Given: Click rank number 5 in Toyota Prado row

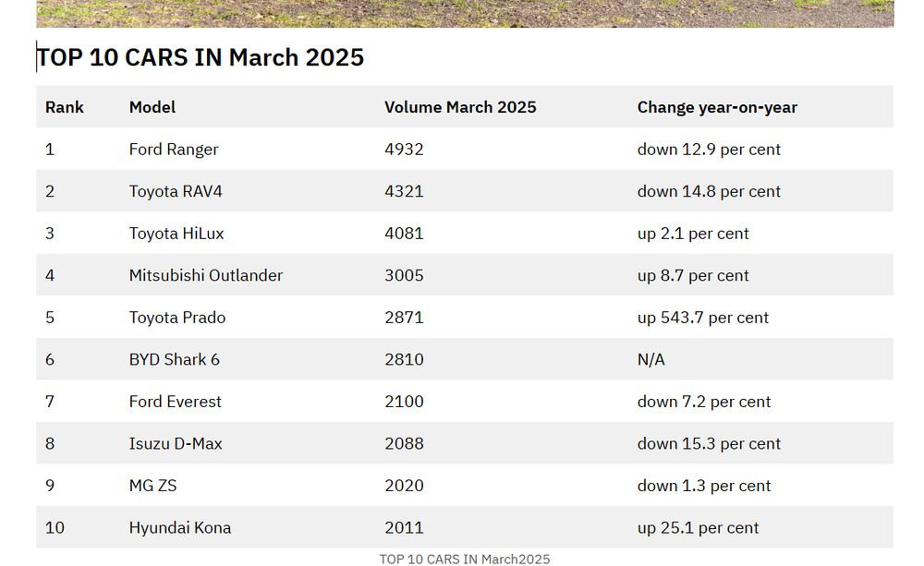Looking at the screenshot, I should pyautogui.click(x=50, y=318).
